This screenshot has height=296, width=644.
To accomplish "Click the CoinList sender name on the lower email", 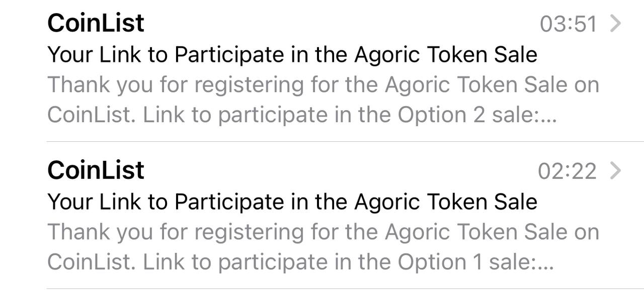I will coord(96,170).
